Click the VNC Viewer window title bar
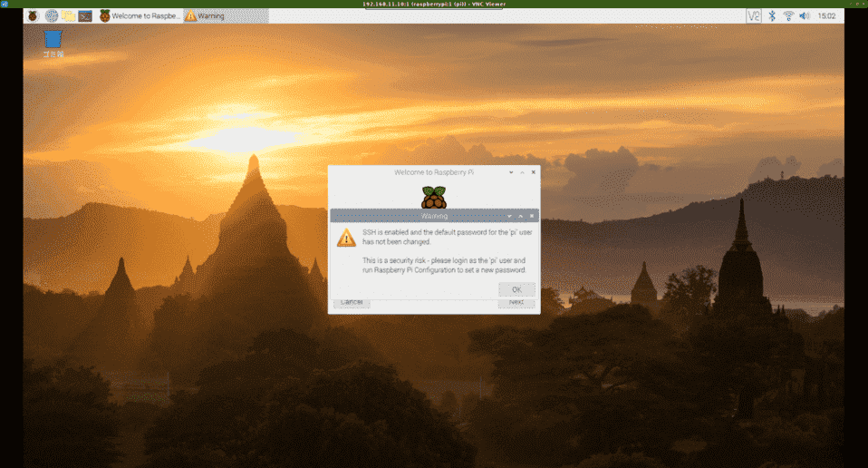Screen dimensions: 868x468 pos(434,4)
